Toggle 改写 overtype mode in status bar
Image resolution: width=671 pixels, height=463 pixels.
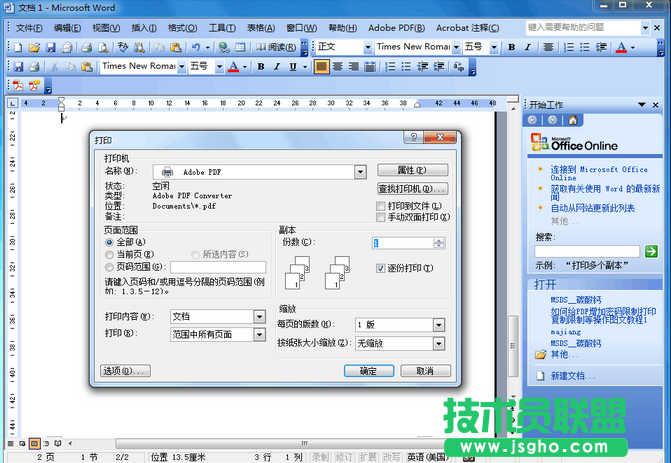tap(391, 457)
